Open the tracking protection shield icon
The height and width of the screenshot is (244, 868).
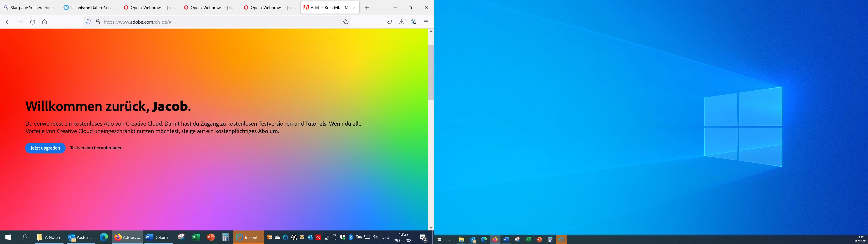point(88,22)
